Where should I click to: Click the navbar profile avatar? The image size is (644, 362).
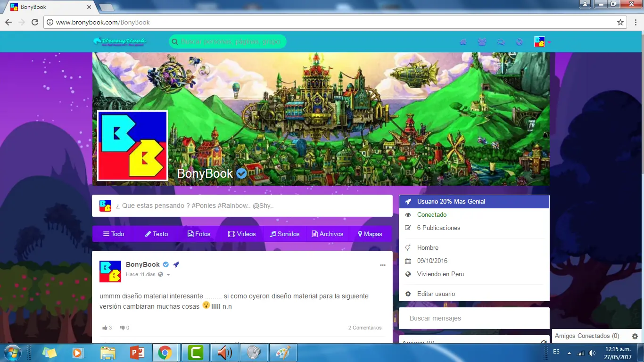(x=539, y=42)
